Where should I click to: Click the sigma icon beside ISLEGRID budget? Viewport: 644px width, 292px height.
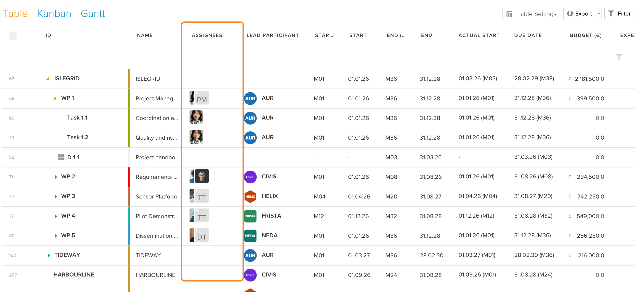click(570, 79)
